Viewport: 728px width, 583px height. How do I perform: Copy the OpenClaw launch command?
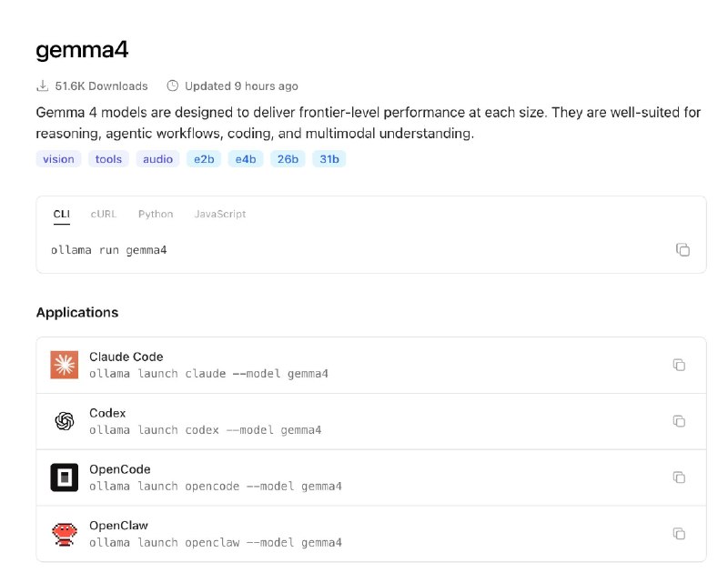(679, 534)
